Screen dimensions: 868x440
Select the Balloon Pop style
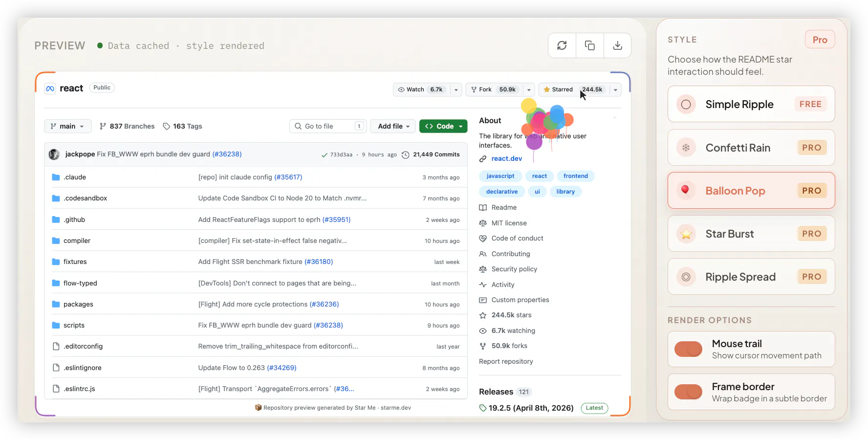pos(751,191)
